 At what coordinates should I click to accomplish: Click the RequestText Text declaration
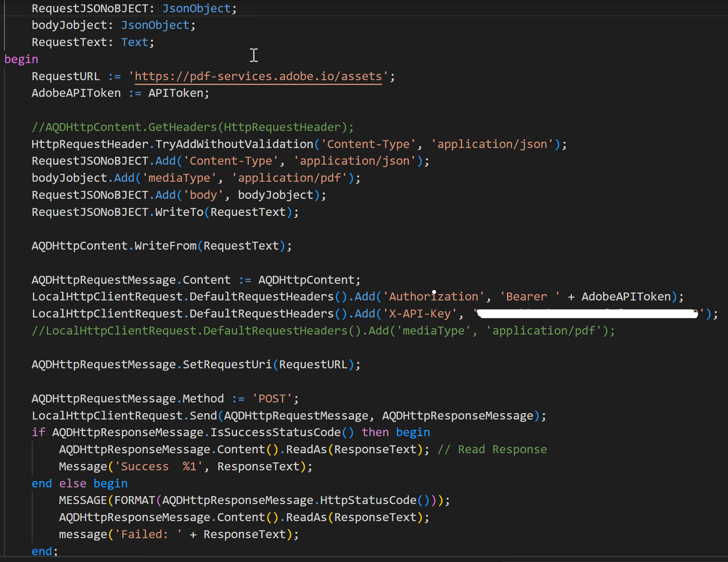coord(70,42)
